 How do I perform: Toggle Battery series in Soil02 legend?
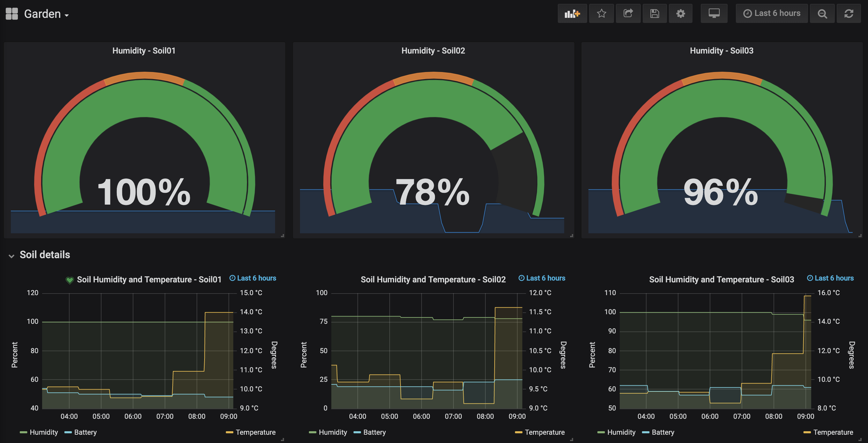(374, 432)
